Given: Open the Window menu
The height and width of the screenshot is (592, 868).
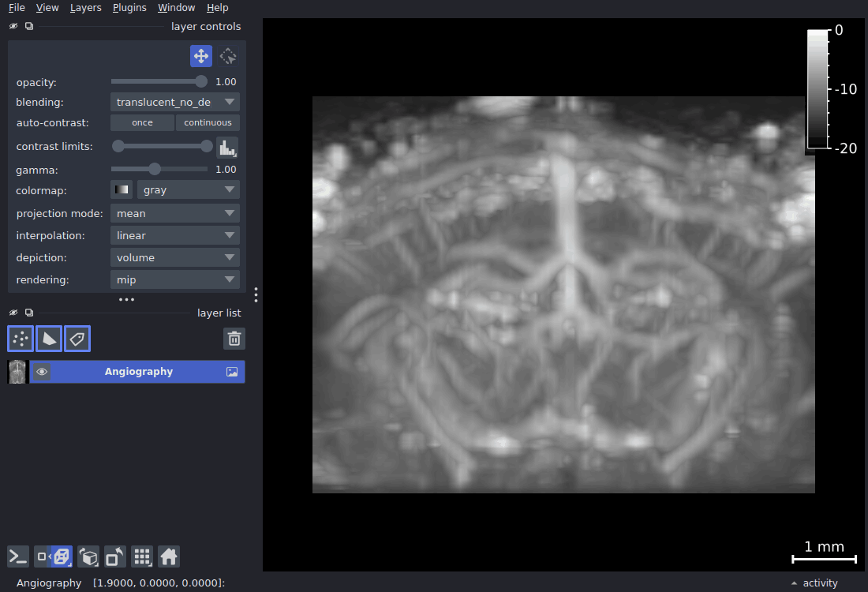Looking at the screenshot, I should coord(176,8).
